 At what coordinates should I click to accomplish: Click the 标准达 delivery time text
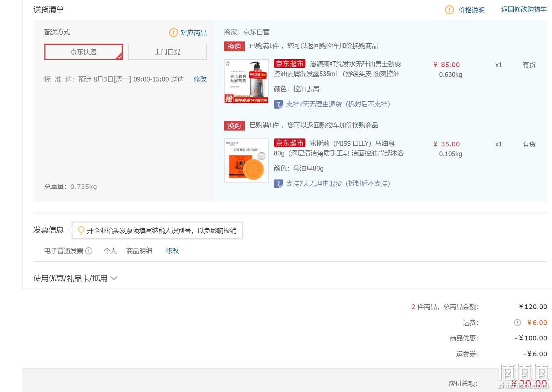114,79
